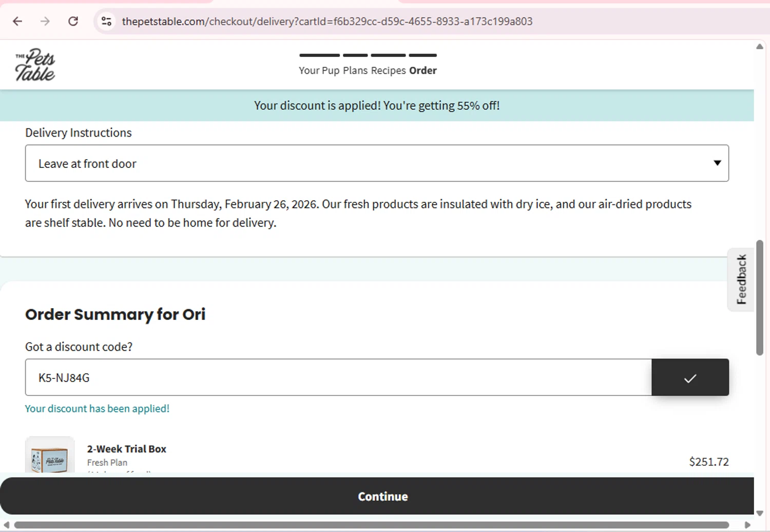The image size is (770, 532).
Task: Apply the discount code with checkmark button
Action: 690,377
